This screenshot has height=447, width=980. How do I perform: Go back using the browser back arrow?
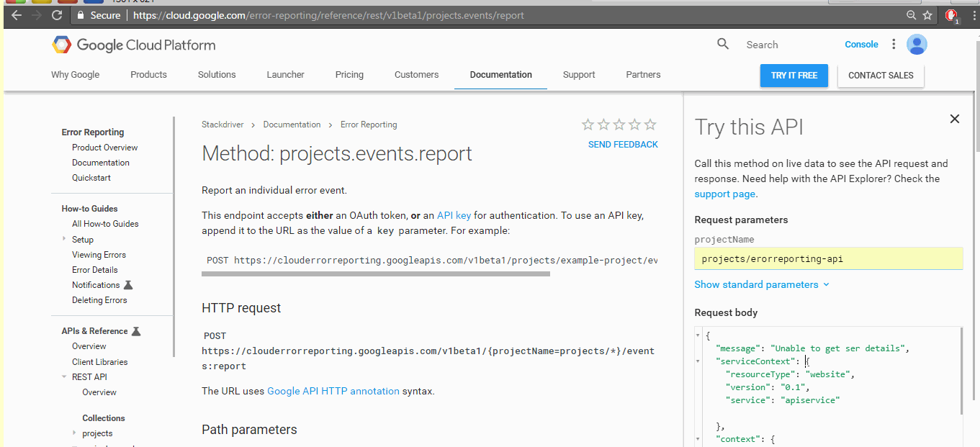tap(16, 15)
